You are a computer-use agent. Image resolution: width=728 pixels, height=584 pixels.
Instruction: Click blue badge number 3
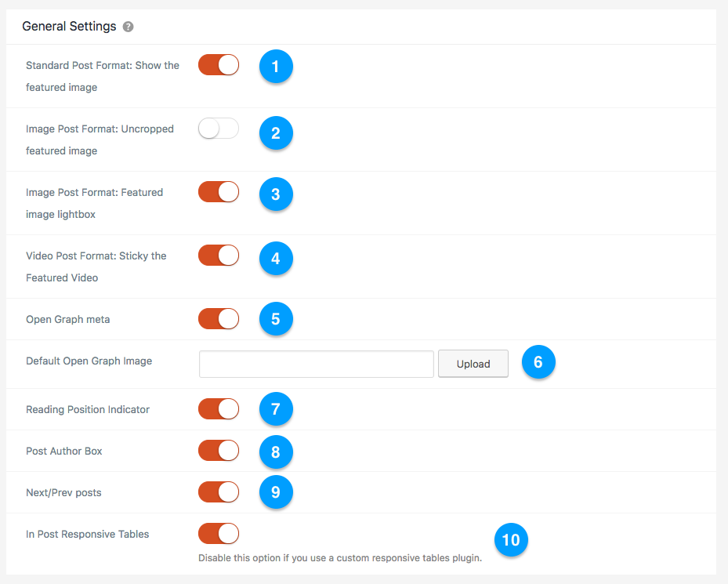pyautogui.click(x=276, y=194)
